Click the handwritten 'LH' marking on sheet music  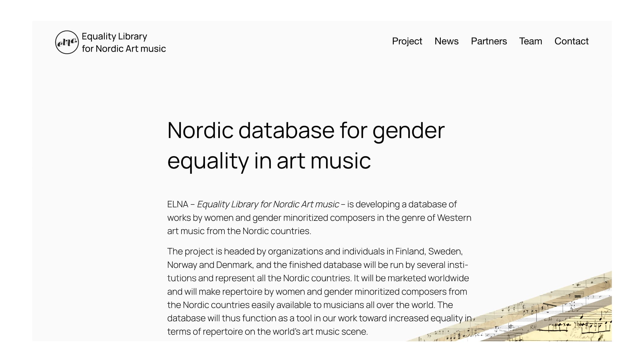tap(548, 319)
